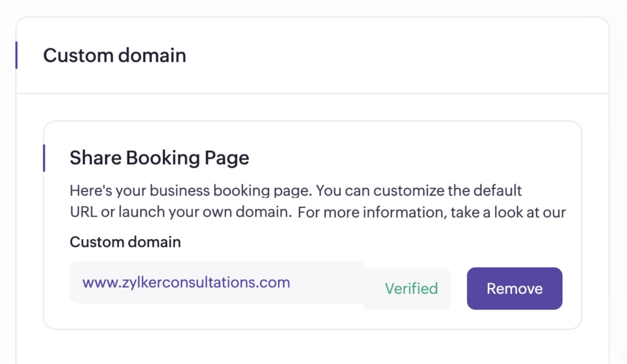Click the word "Booking" in the card heading

click(162, 158)
